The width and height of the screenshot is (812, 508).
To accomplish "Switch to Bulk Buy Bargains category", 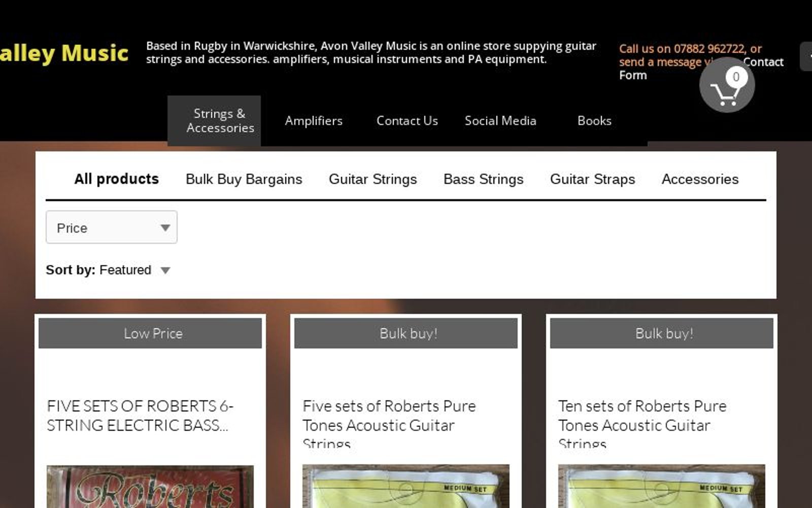I will tap(244, 179).
